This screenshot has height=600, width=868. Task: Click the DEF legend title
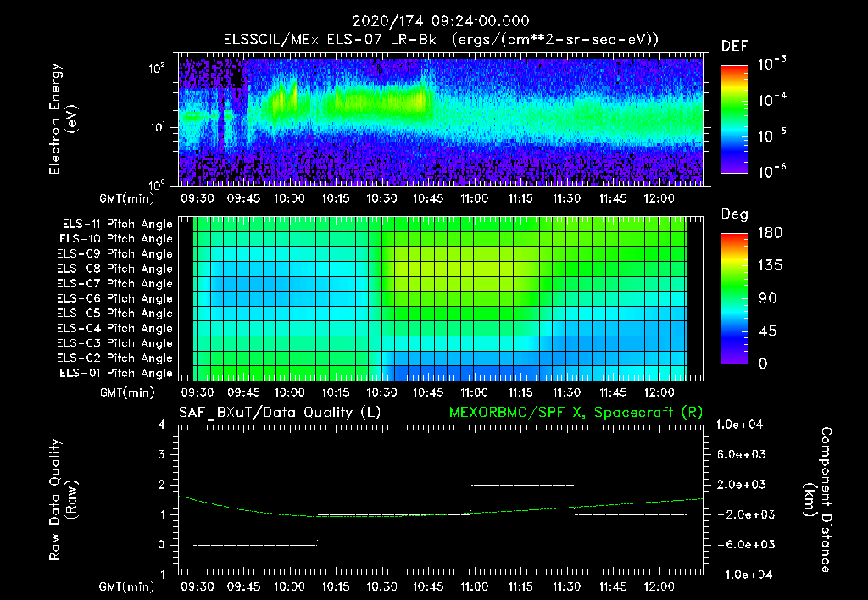(735, 47)
